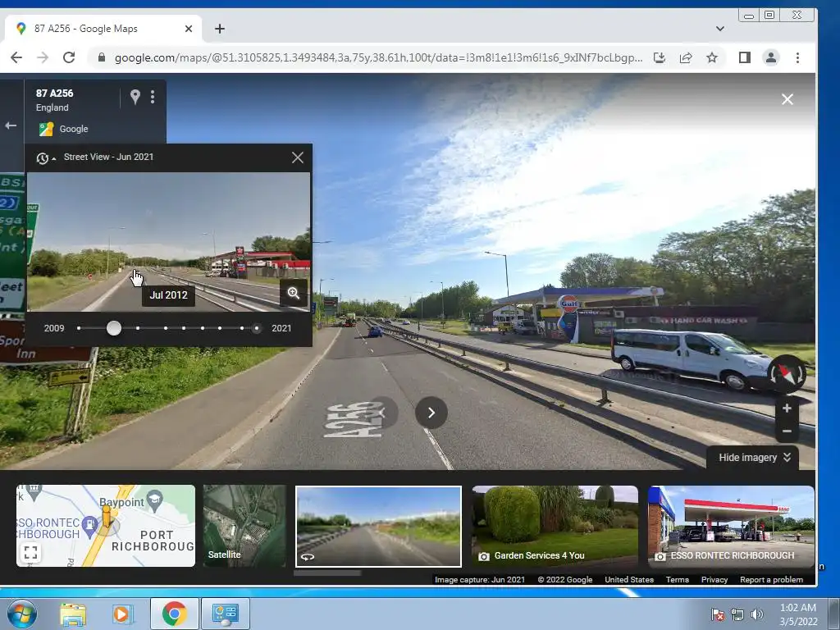Open the Jul 2012 preview with magnifier icon
The height and width of the screenshot is (630, 840).
click(x=294, y=293)
